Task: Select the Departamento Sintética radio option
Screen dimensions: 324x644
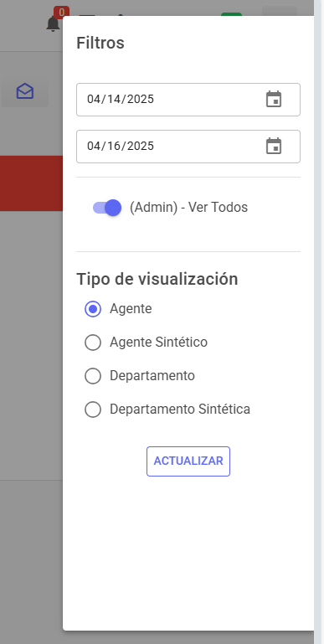Action: point(93,410)
